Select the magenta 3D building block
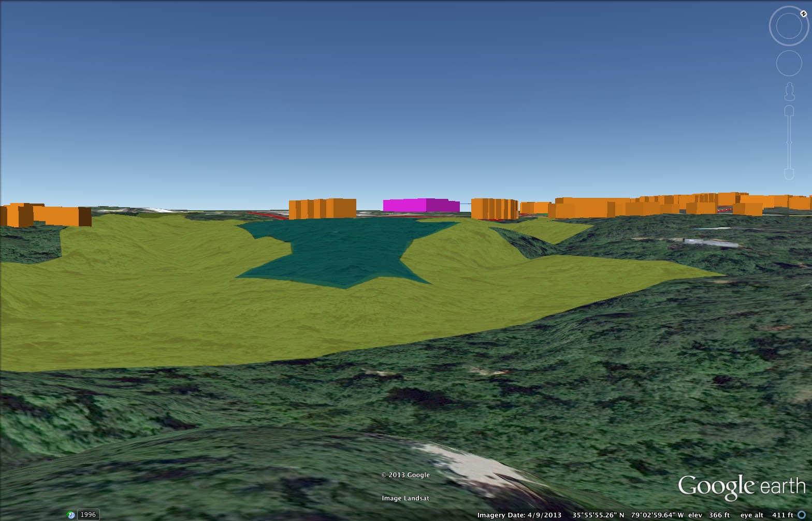This screenshot has width=812, height=521. pos(421,205)
